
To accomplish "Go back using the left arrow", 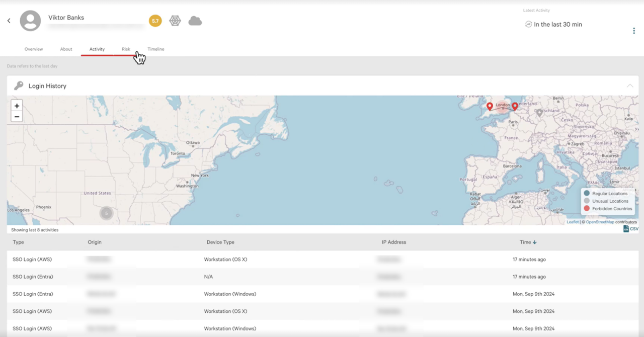I will tap(9, 21).
